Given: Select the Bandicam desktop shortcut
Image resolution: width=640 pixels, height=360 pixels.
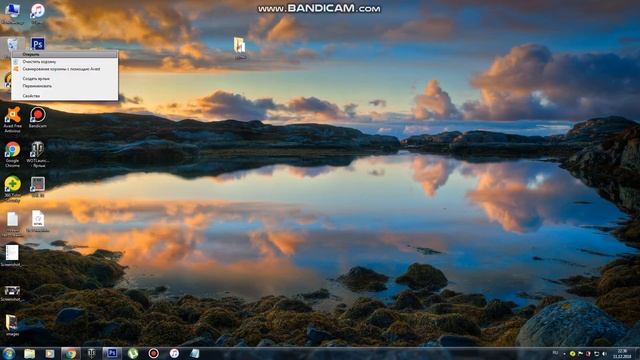Looking at the screenshot, I should [x=38, y=118].
